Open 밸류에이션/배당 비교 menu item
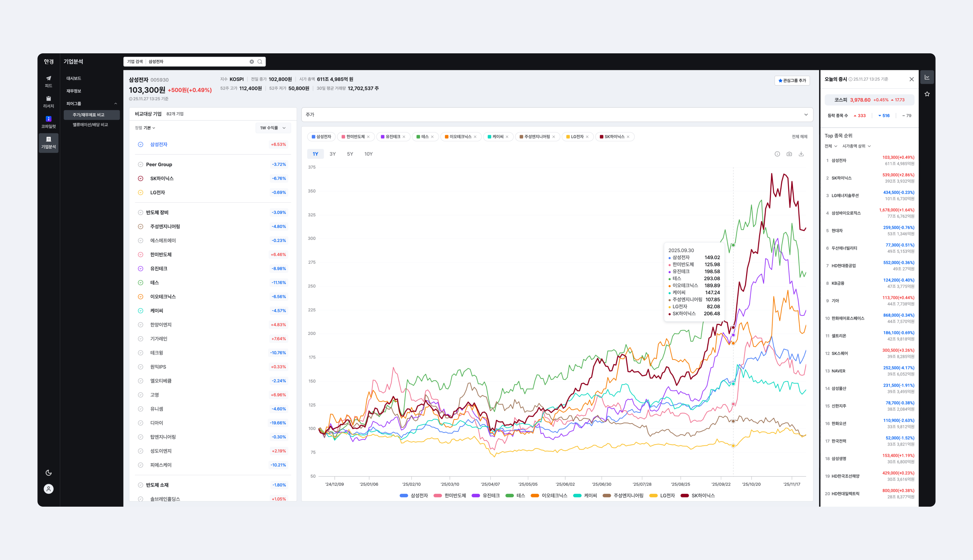 tap(90, 125)
